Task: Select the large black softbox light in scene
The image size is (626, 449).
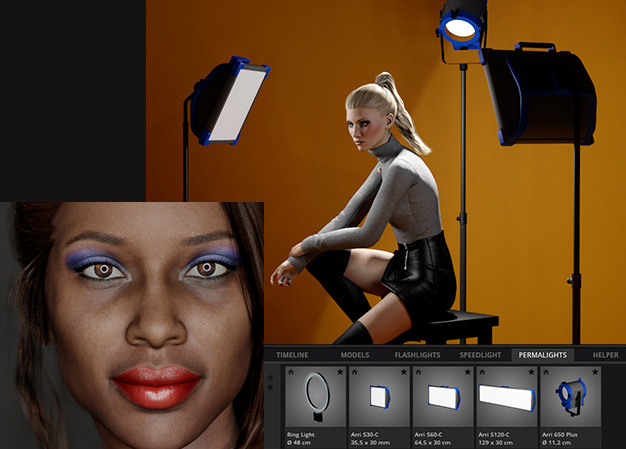Action: tap(539, 94)
